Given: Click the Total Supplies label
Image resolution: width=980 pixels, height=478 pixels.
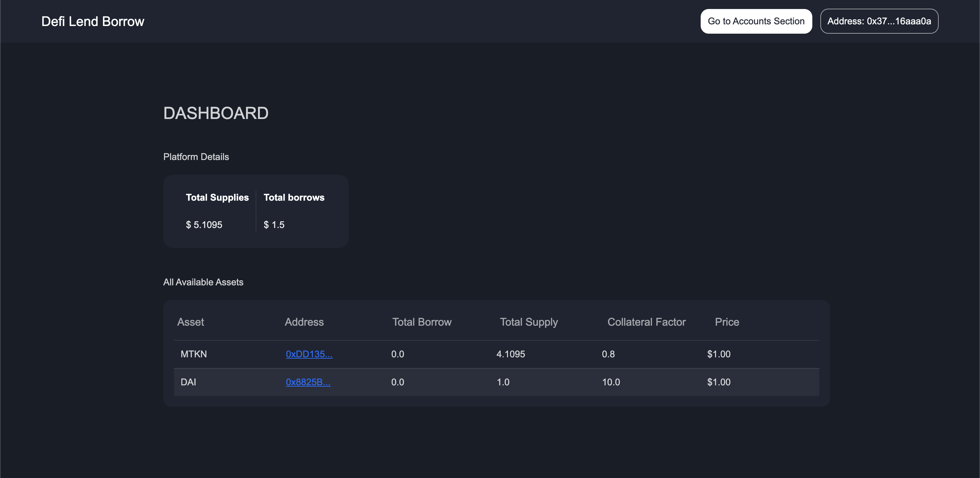Looking at the screenshot, I should [x=217, y=197].
